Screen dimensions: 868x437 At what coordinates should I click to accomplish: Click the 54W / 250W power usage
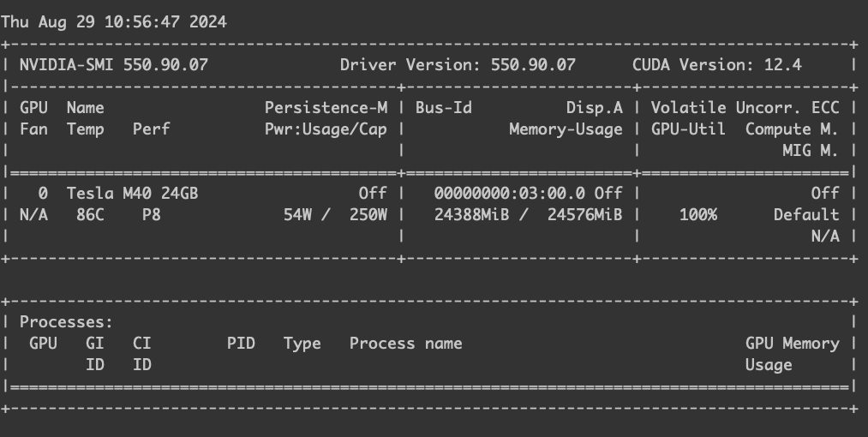[336, 215]
